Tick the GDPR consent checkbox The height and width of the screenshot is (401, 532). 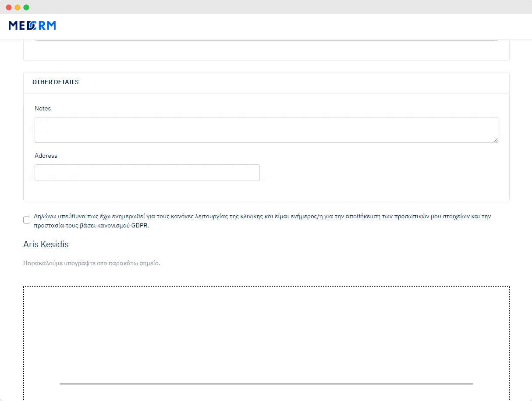[x=27, y=220]
